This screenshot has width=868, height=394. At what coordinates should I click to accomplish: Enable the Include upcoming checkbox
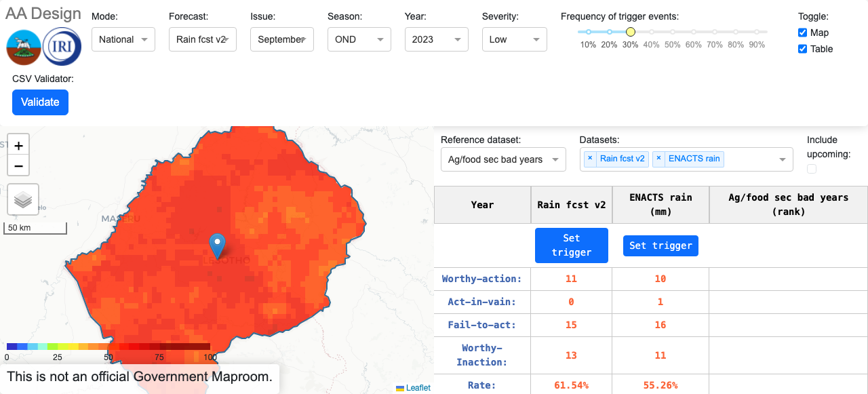pos(811,168)
